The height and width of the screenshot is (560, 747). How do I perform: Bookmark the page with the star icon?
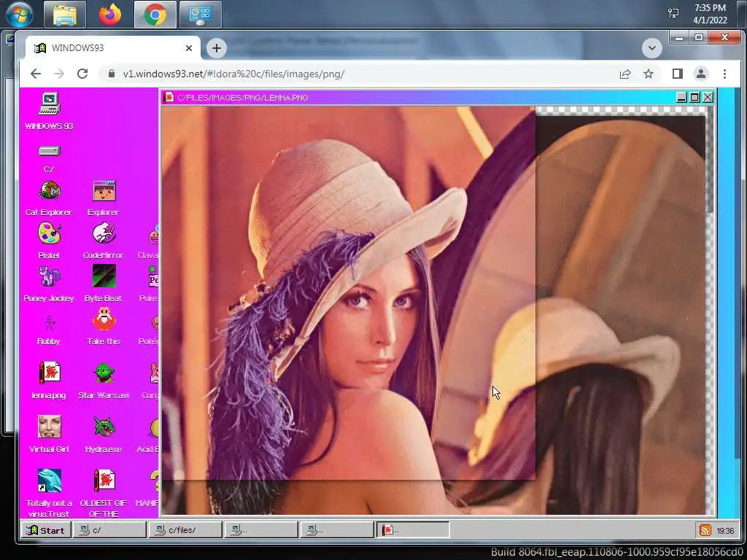(x=649, y=74)
